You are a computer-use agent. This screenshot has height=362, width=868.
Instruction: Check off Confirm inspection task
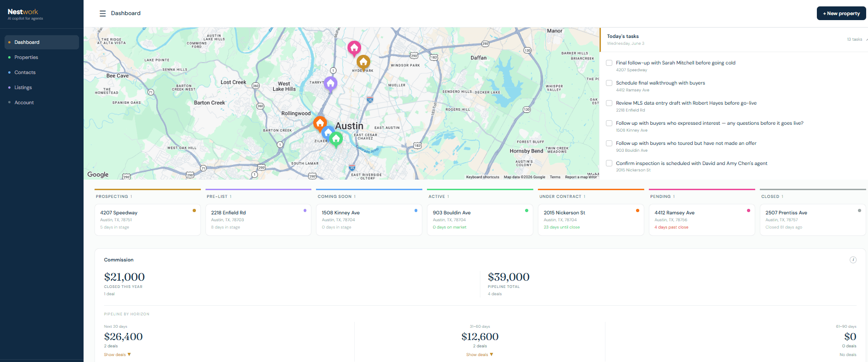tap(609, 163)
